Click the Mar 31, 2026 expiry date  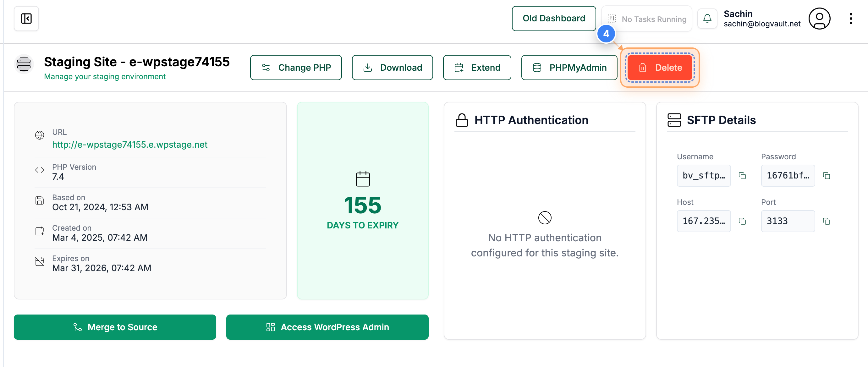pos(102,268)
